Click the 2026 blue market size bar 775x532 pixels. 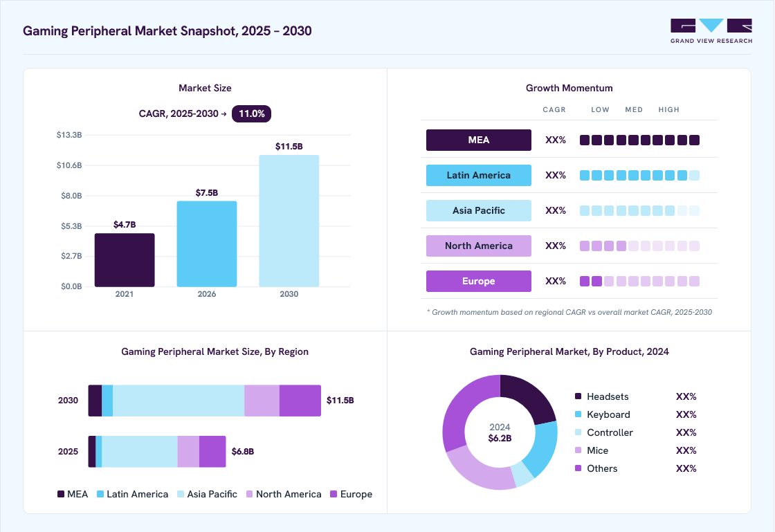point(207,244)
